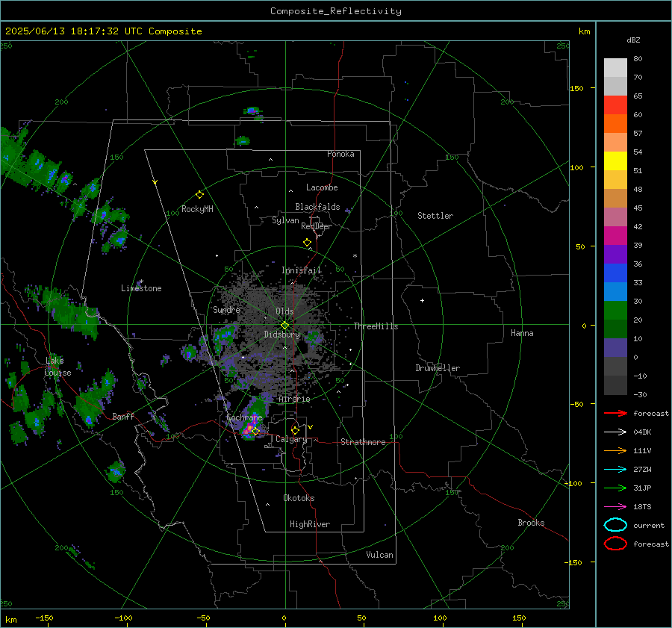The width and height of the screenshot is (672, 628).
Task: Click the Cochrane city label
Action: coord(244,417)
